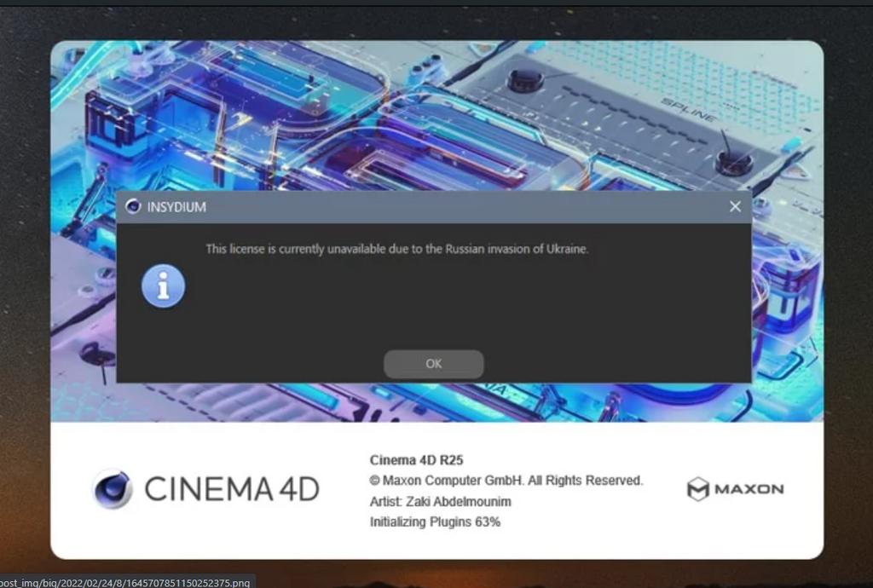This screenshot has height=588, width=873.
Task: Click the INSYDIUM dialog title text
Action: pos(176,207)
